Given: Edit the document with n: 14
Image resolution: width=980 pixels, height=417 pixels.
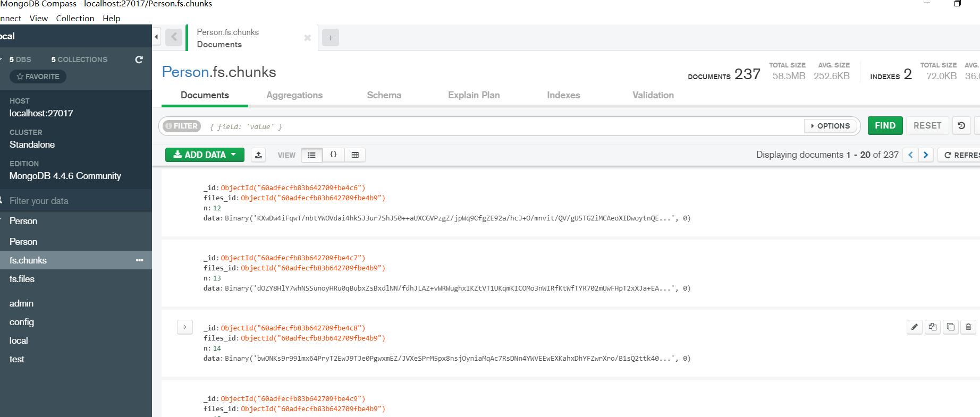Looking at the screenshot, I should click(x=914, y=327).
